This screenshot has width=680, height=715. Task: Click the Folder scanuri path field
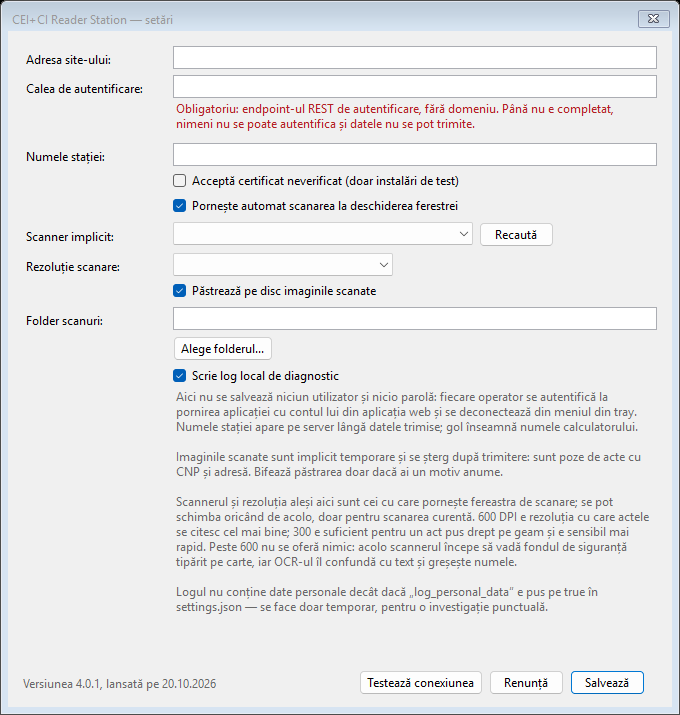[x=415, y=318]
